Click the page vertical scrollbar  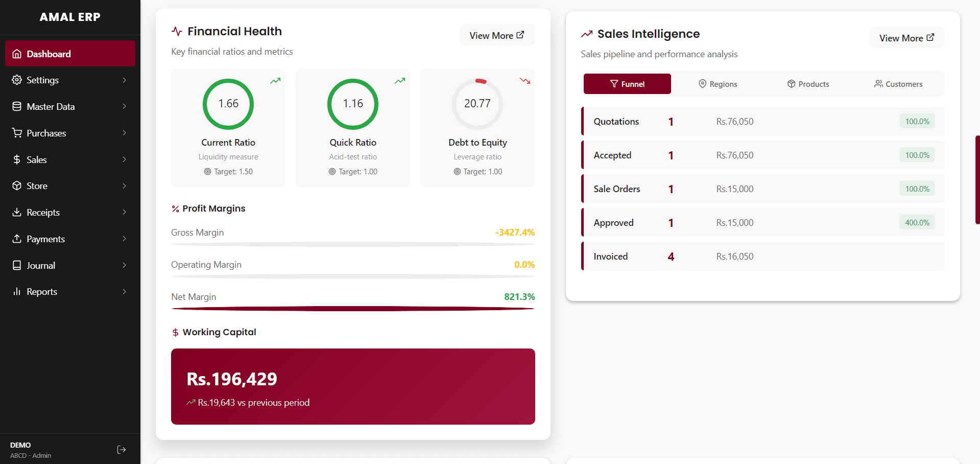click(977, 179)
